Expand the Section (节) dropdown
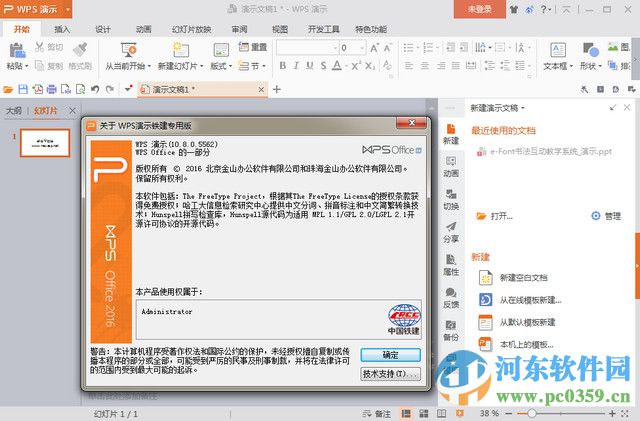Screen dimensions: 640x421 tap(264, 66)
